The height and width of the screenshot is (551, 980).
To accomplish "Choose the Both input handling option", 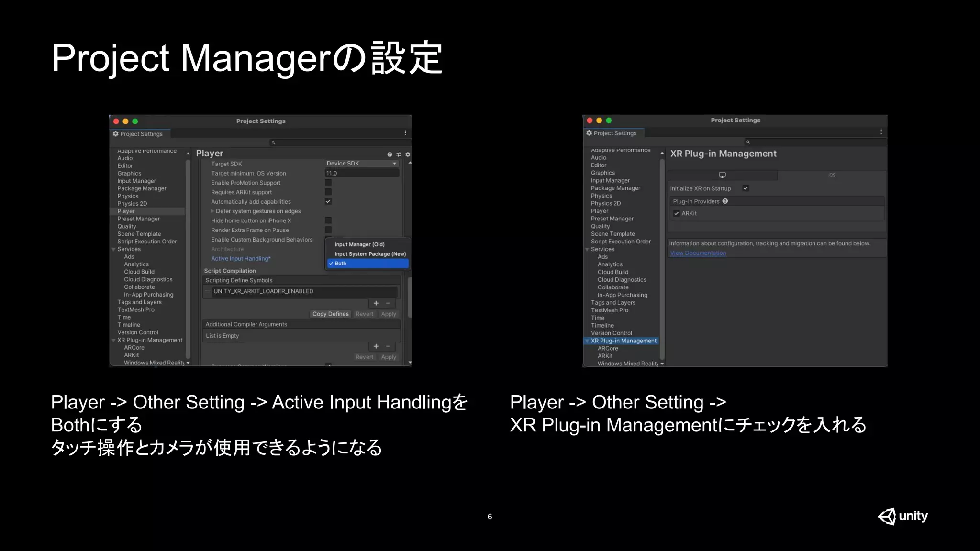I will pos(367,264).
